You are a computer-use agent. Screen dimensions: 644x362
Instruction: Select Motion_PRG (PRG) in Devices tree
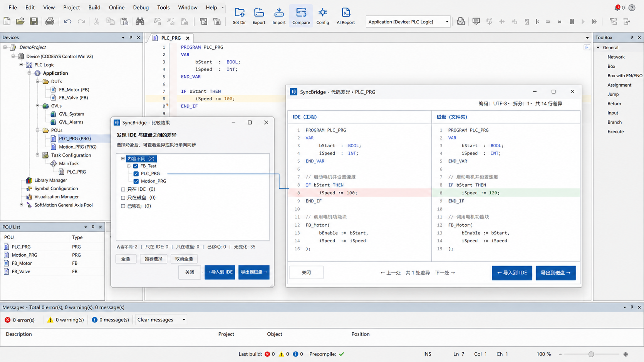tap(77, 147)
